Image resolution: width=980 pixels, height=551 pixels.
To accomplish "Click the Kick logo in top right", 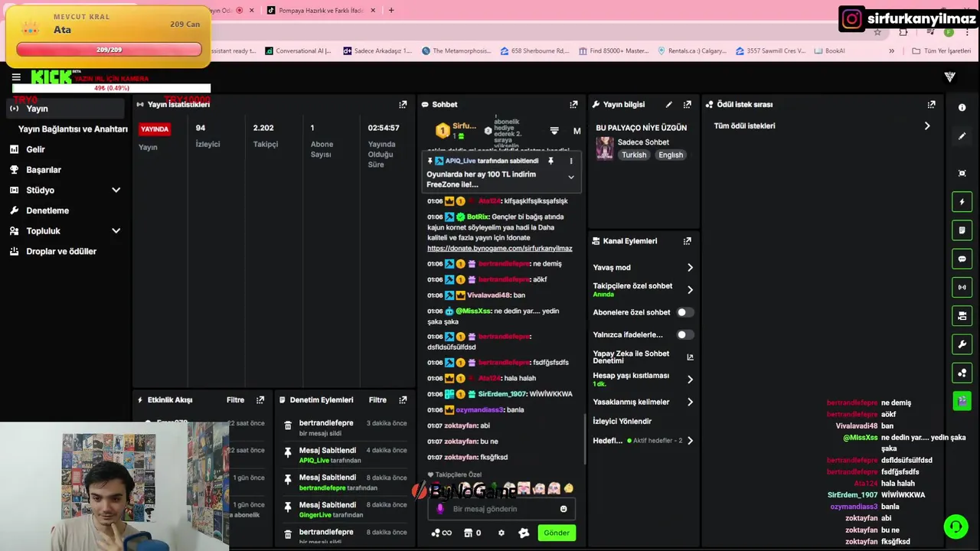I will coord(950,77).
